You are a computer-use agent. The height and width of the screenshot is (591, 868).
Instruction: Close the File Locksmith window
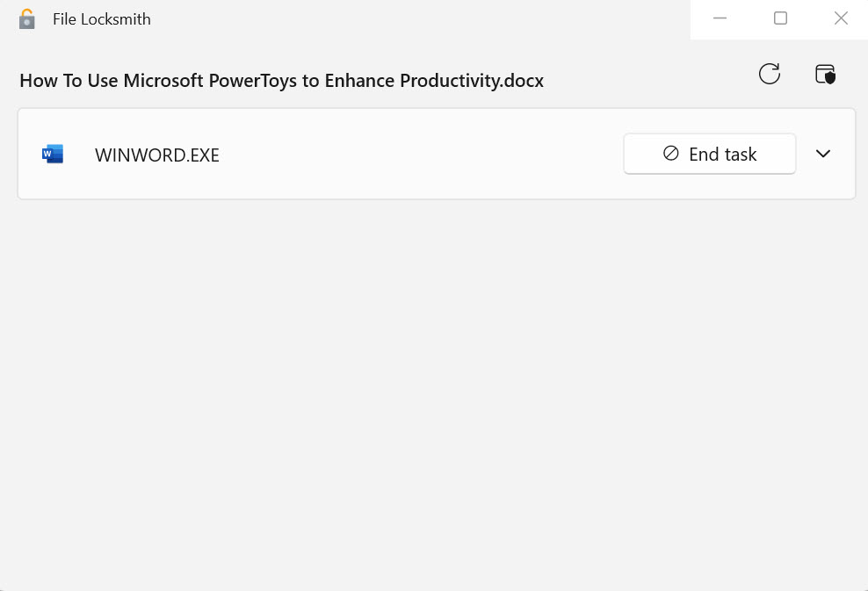click(x=841, y=18)
